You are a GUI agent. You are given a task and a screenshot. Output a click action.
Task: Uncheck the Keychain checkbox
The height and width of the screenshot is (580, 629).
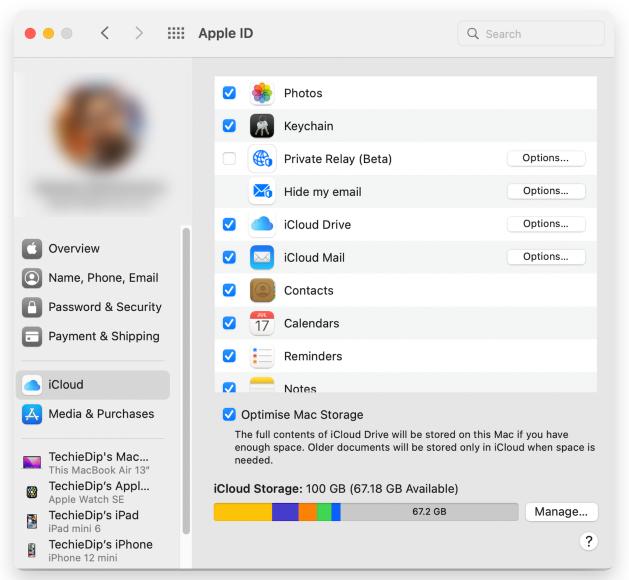point(229,126)
